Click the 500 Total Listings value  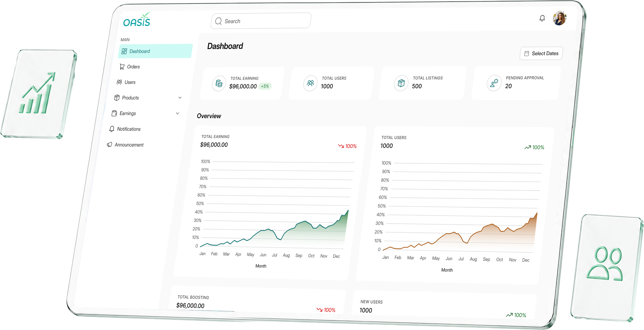pyautogui.click(x=417, y=86)
